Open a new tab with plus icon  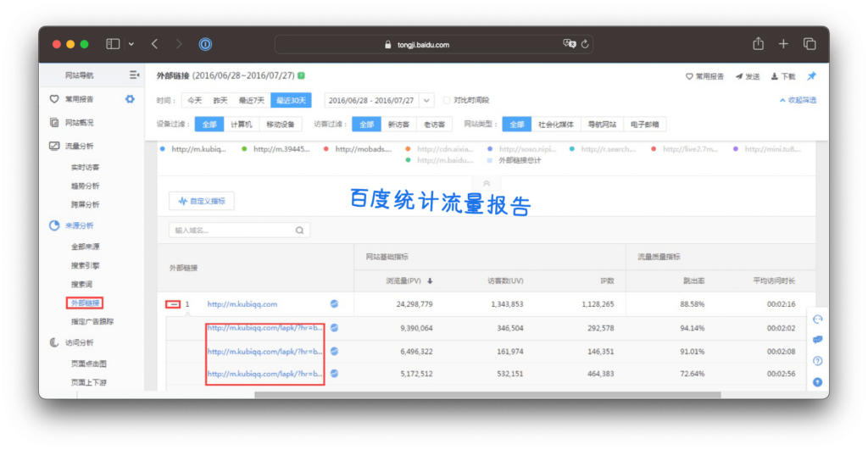pyautogui.click(x=783, y=44)
